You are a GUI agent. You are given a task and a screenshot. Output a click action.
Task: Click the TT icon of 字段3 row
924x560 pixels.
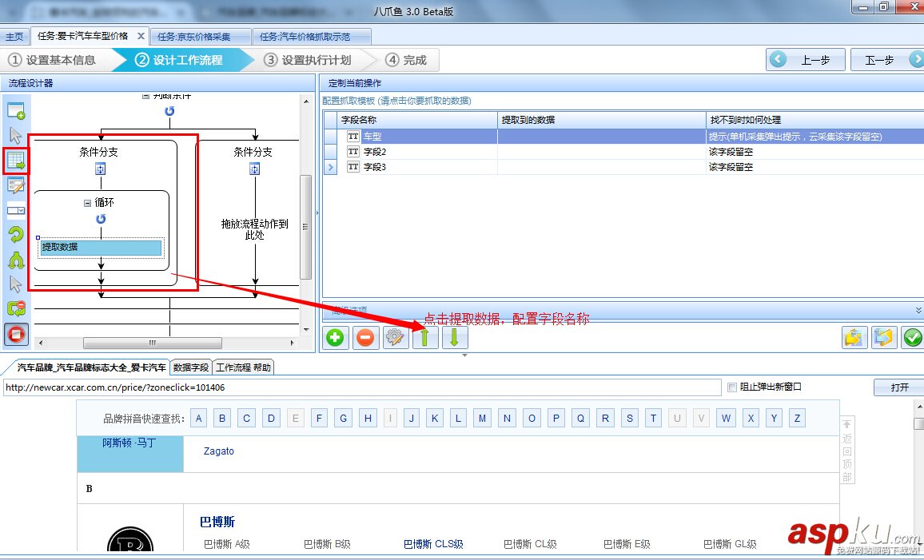tap(353, 167)
